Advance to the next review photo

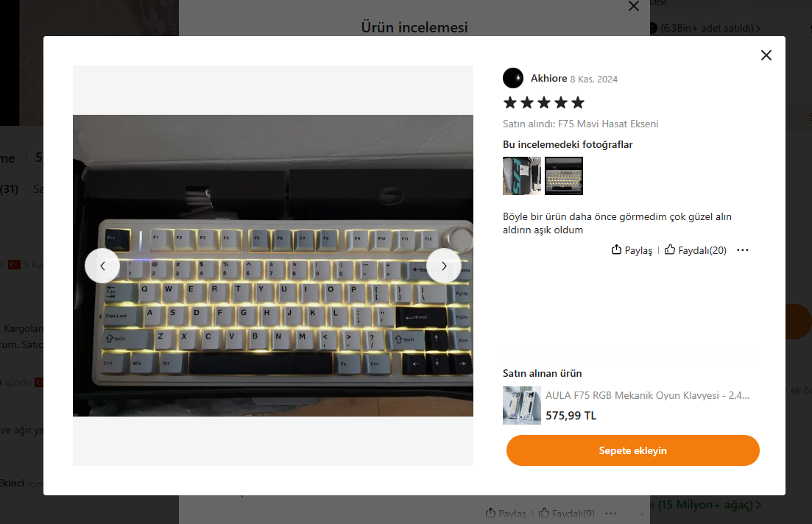pyautogui.click(x=444, y=266)
